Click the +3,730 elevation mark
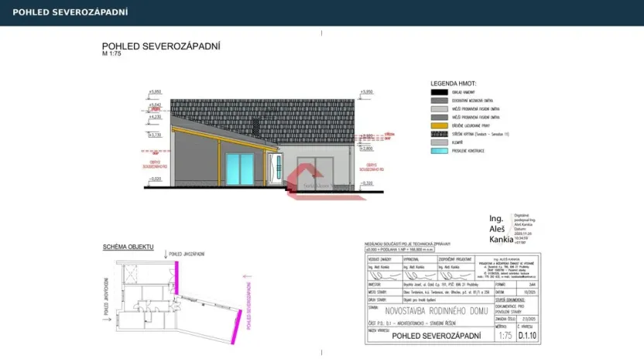The width and height of the screenshot is (644, 362). point(155,135)
